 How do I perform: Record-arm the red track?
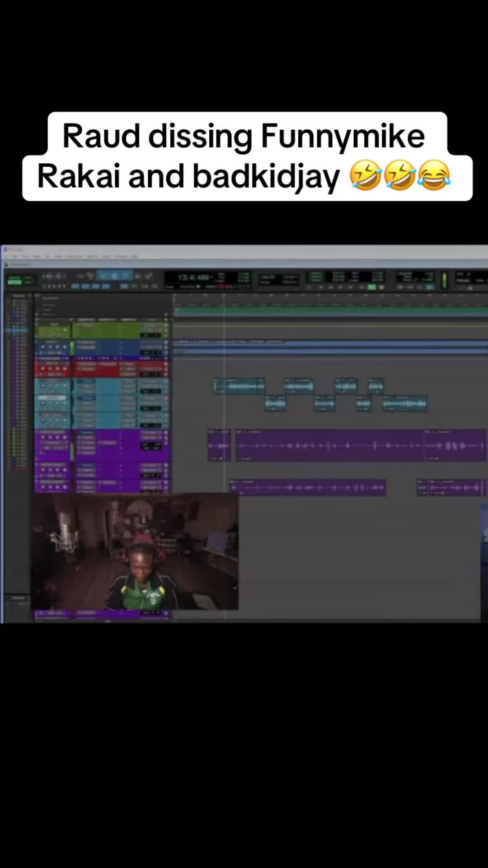point(42,368)
